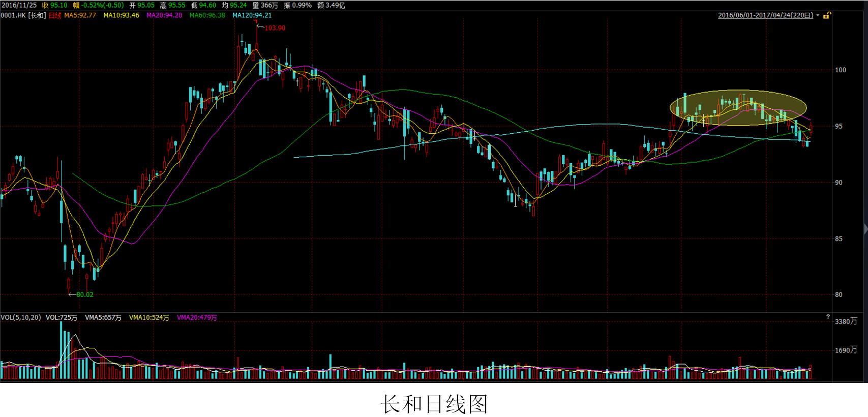The height and width of the screenshot is (417, 868).
Task: Click the 103.90 high price marker
Action: [275, 28]
